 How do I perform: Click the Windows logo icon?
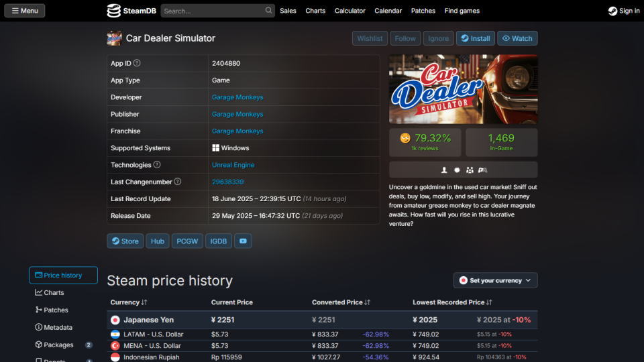coord(215,147)
